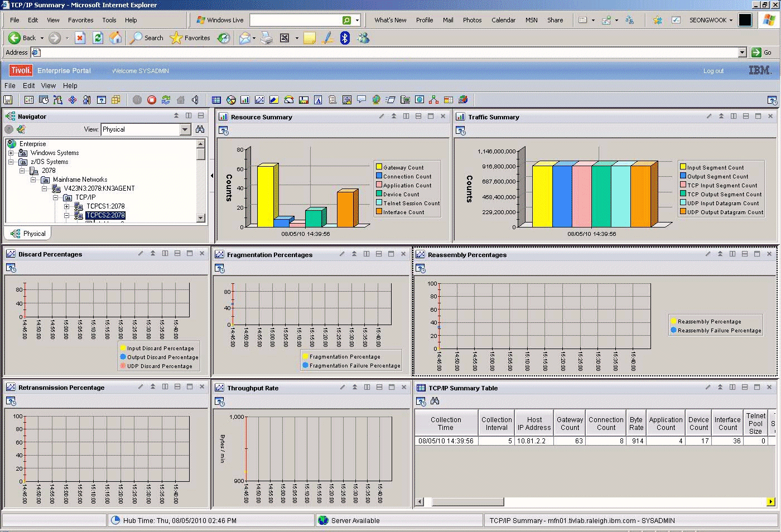The height and width of the screenshot is (532, 781).
Task: Click Input Segment Count legend swatch
Action: point(683,167)
